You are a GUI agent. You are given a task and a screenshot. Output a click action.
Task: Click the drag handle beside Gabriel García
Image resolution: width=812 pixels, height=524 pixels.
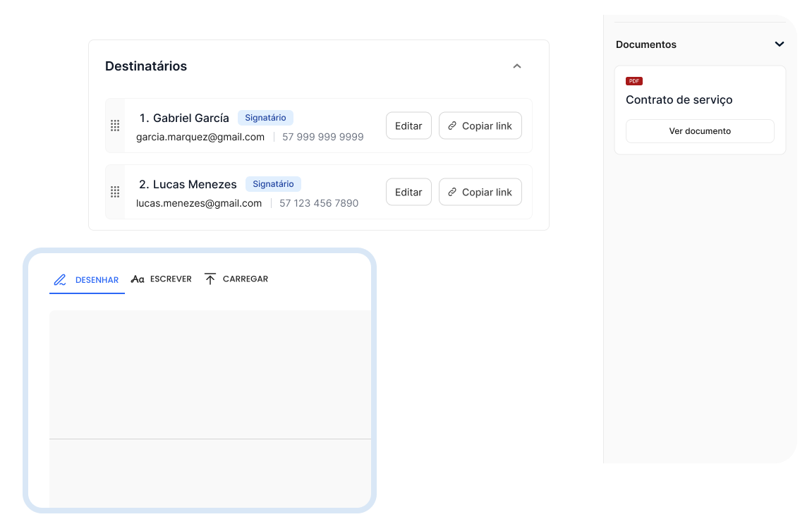coord(115,126)
